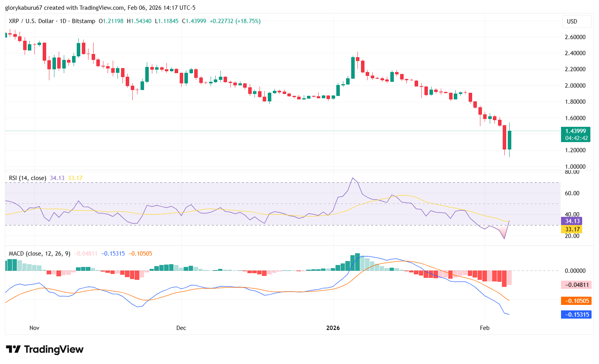
Task: Click the latest green candlestick on the chart
Action: pos(509,140)
